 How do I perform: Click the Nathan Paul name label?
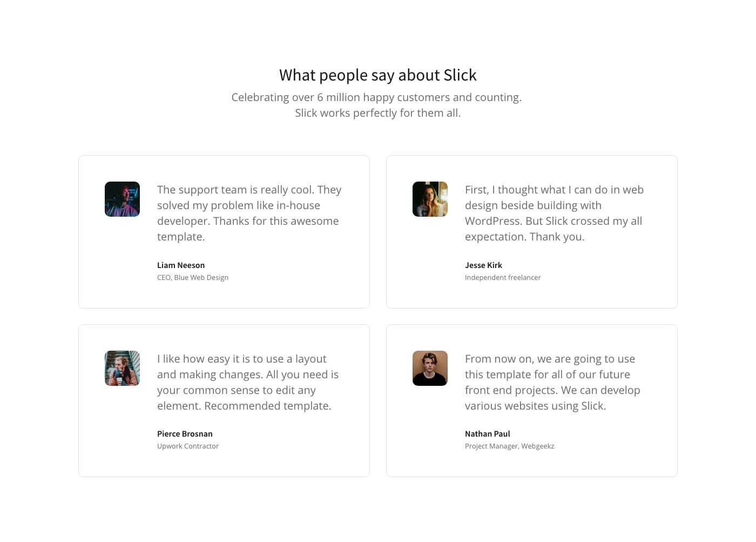[487, 434]
